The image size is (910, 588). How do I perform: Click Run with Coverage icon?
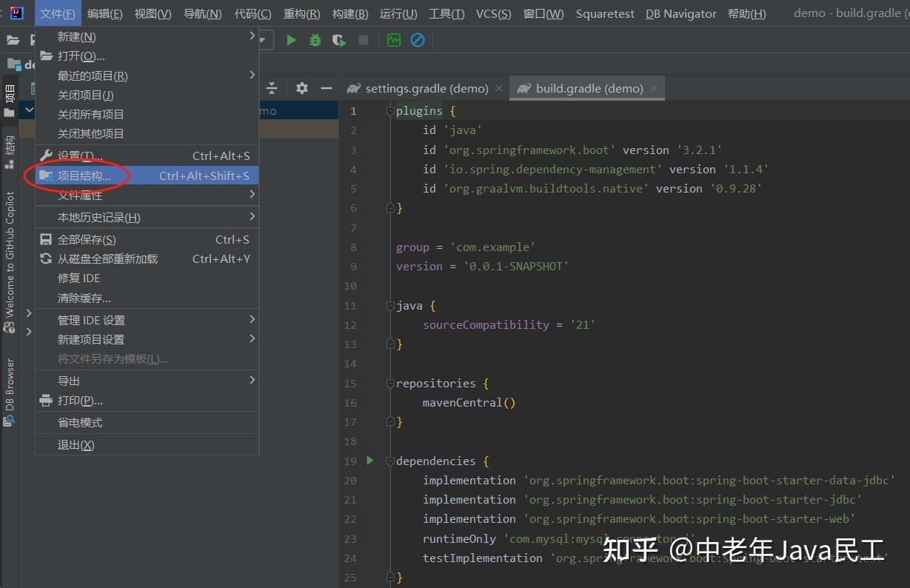(x=339, y=40)
